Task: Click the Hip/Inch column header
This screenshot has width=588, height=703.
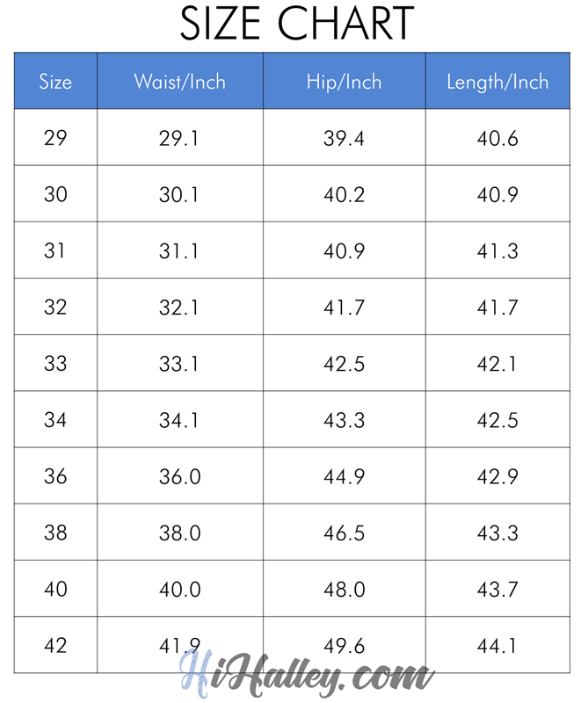Action: coord(344,82)
